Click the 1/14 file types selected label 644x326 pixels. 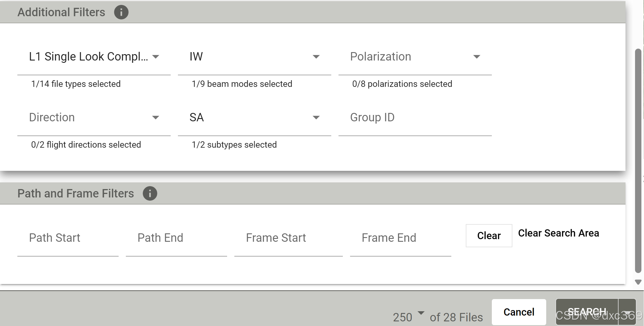pyautogui.click(x=76, y=84)
